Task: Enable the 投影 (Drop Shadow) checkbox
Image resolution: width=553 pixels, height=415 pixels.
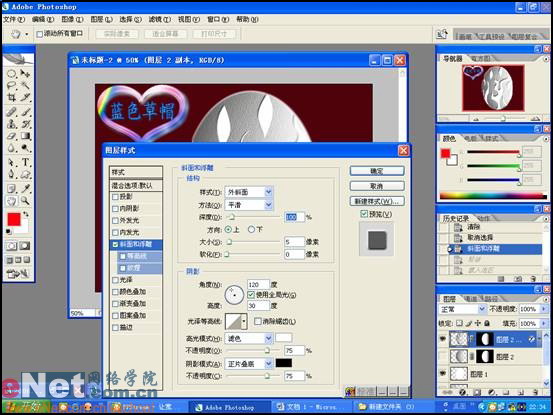Action: pos(115,197)
